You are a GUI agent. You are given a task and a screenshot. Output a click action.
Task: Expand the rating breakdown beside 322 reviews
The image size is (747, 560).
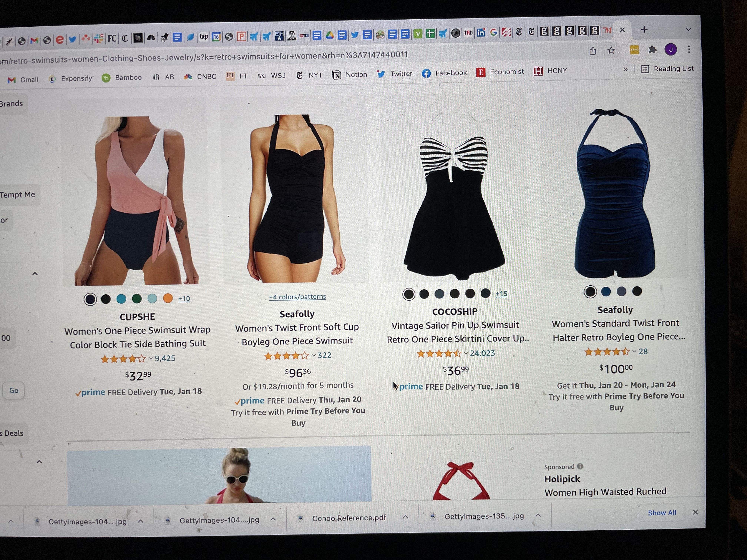(x=314, y=355)
